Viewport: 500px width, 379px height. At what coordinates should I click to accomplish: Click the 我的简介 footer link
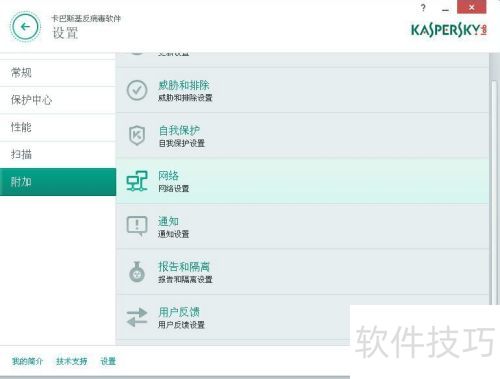pos(27,361)
